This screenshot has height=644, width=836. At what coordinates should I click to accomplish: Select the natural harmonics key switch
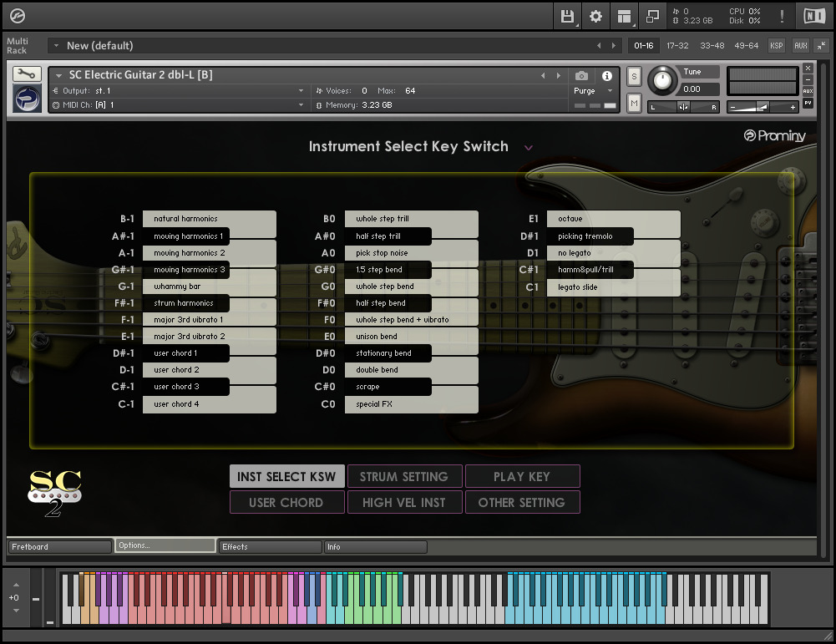[x=209, y=219]
